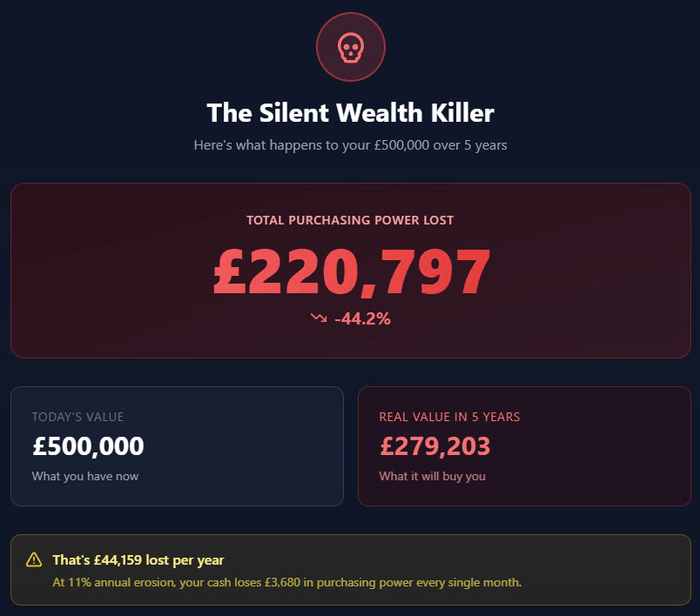Click the "What it will buy you" caption

click(x=433, y=476)
